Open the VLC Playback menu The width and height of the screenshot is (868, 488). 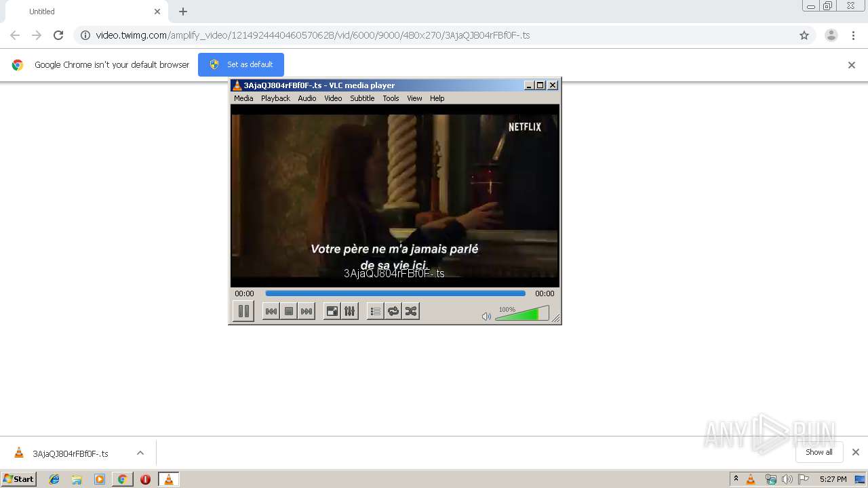(275, 98)
